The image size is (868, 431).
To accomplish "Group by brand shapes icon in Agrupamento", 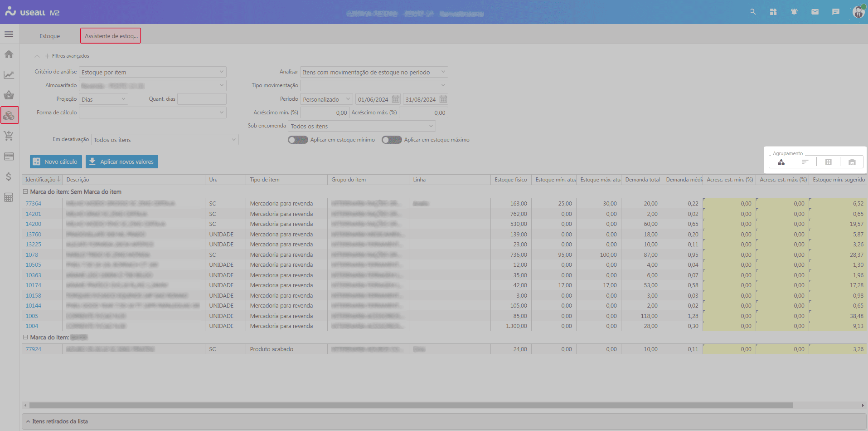I will 781,162.
